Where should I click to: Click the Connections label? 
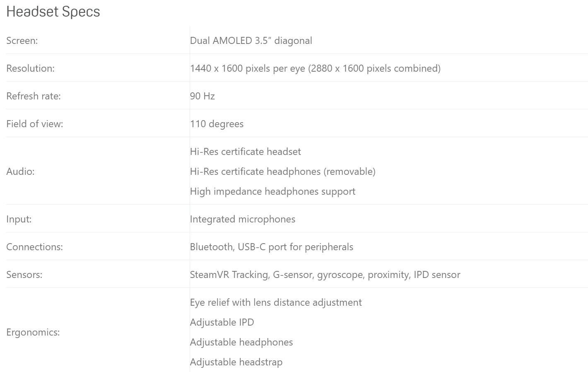click(x=34, y=247)
